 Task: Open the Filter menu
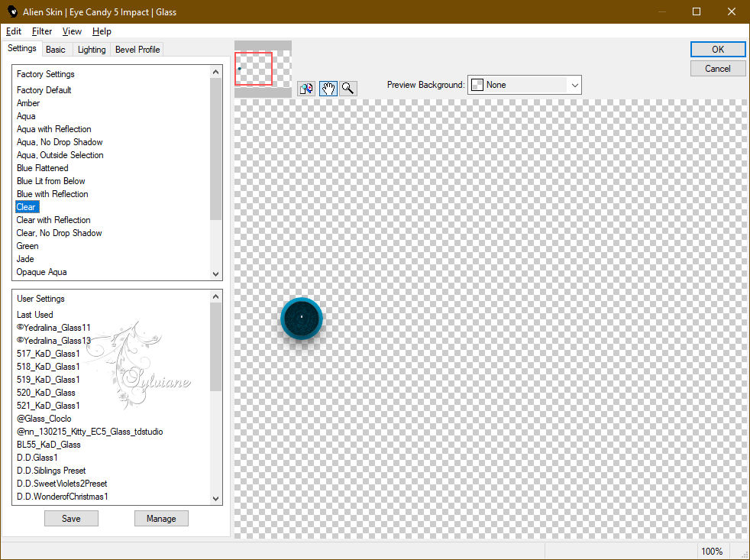click(41, 31)
